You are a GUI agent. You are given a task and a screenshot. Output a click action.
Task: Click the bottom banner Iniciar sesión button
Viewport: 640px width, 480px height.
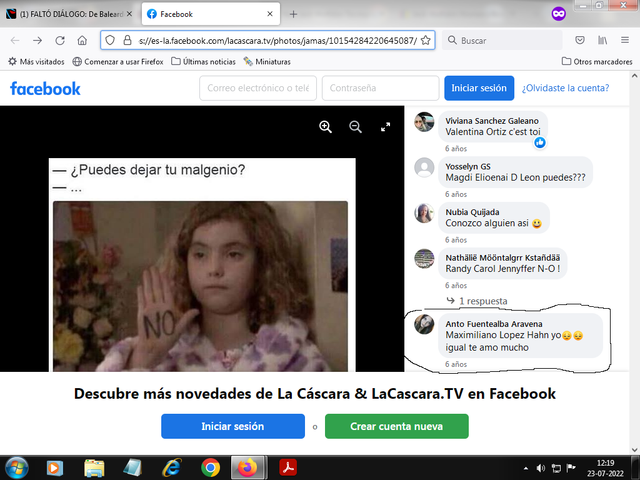click(x=233, y=426)
